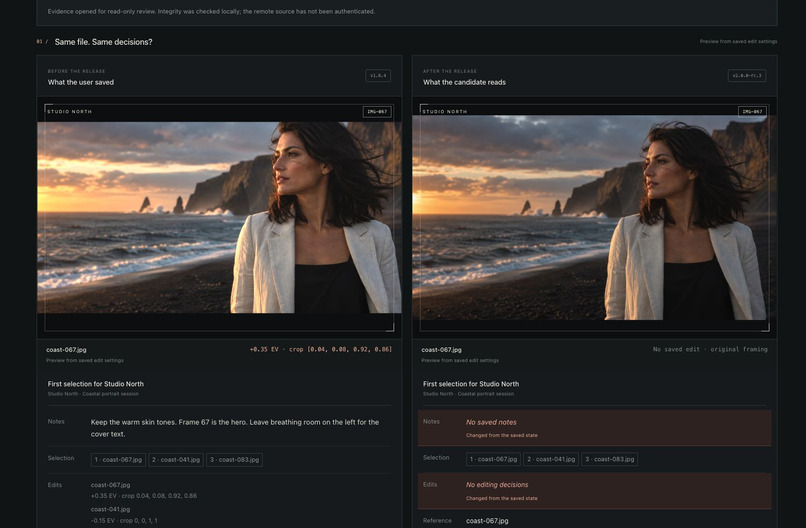Click the read-only evidence notice banner
Image resolution: width=806 pixels, height=528 pixels.
point(407,12)
